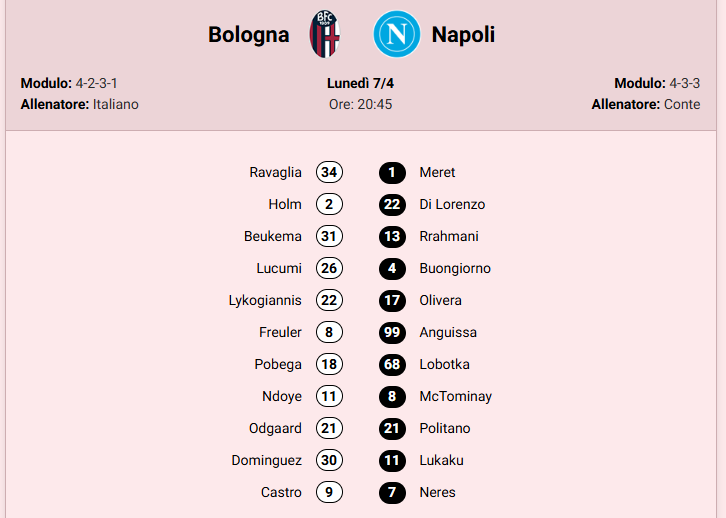This screenshot has width=726, height=518.
Task: Click Dominguez's number 30 badge
Action: [329, 460]
